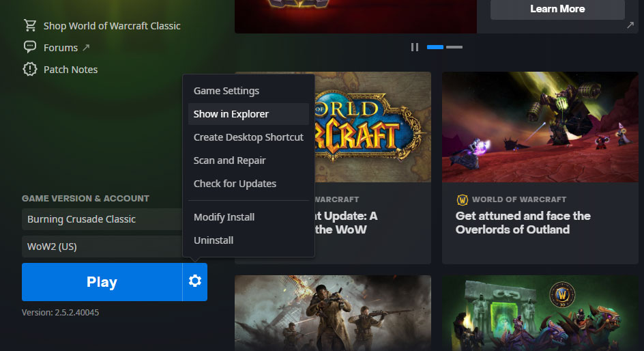Viewport: 644px width, 351px height.
Task: Click the WoW logo icon on Overlords article
Action: tap(463, 200)
